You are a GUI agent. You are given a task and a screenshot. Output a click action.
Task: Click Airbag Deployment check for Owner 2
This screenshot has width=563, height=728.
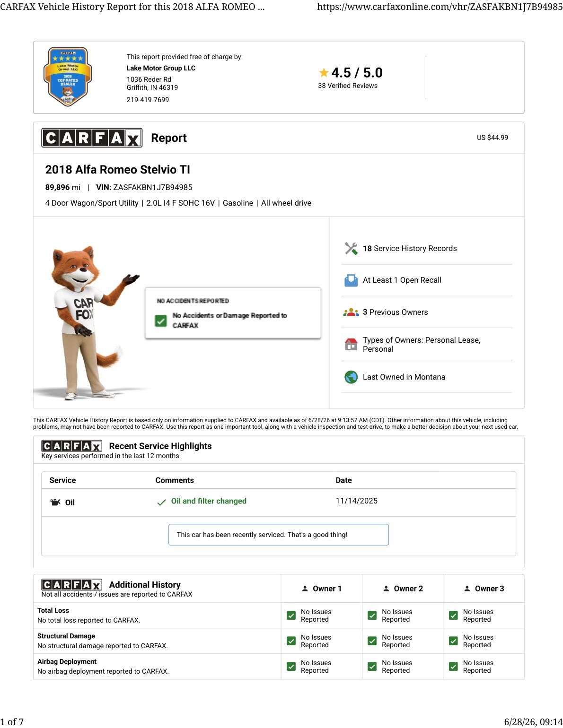coord(372,667)
